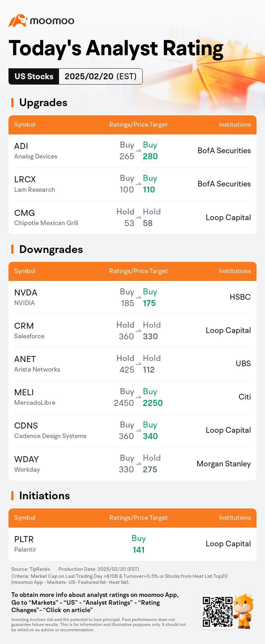Click the arrow in the WDAY rating row
Image resolution: width=265 pixels, height=644 pixels.
tap(139, 464)
